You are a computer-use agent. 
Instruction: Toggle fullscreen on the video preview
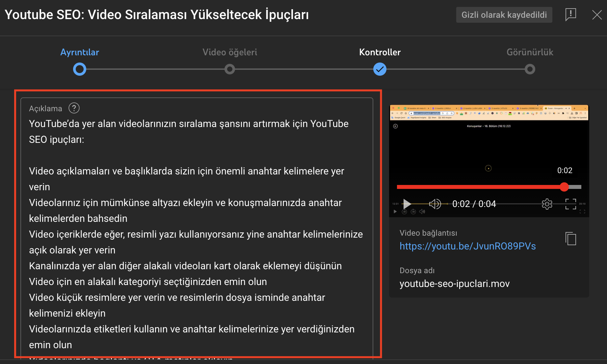tap(571, 204)
